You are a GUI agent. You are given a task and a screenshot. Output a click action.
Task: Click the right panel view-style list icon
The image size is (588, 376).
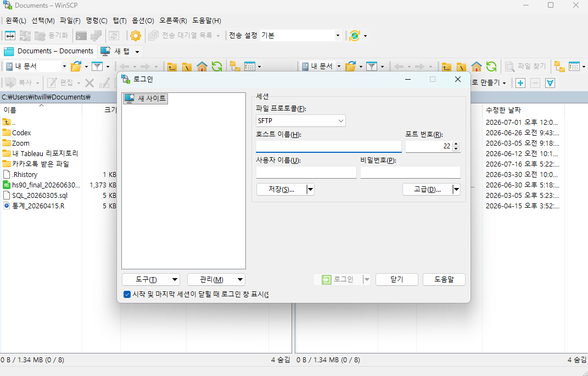point(574,67)
